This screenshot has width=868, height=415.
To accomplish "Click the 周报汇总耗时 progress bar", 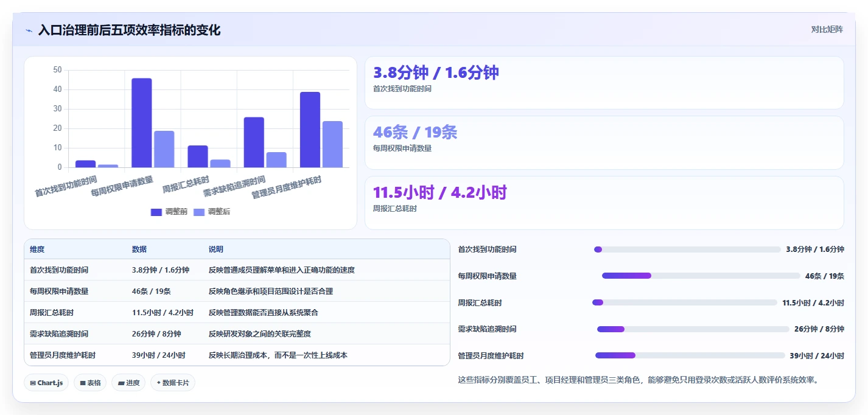I will (685, 302).
